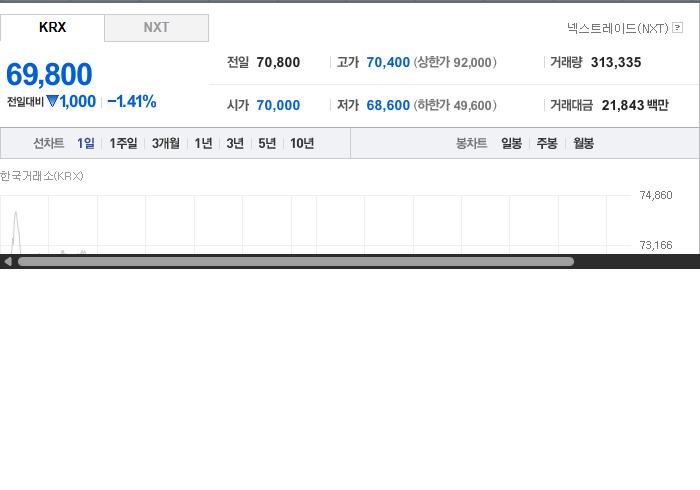This screenshot has width=700, height=490.
Task: Click the chart axis label 73,166
Action: coord(656,245)
